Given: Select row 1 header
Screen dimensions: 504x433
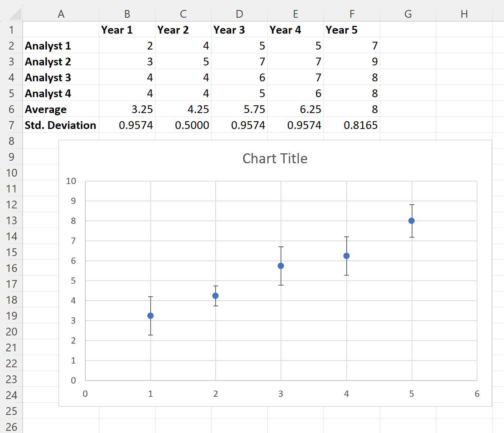Looking at the screenshot, I should click(x=11, y=30).
